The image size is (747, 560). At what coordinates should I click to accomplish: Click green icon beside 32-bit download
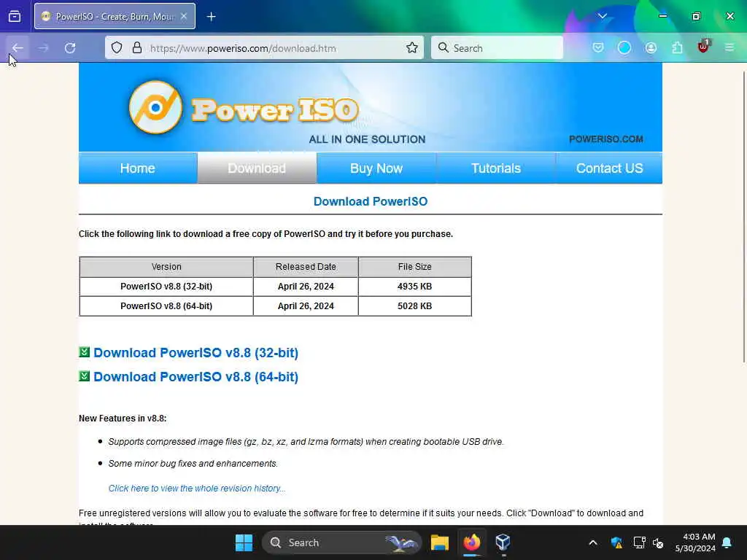click(85, 352)
